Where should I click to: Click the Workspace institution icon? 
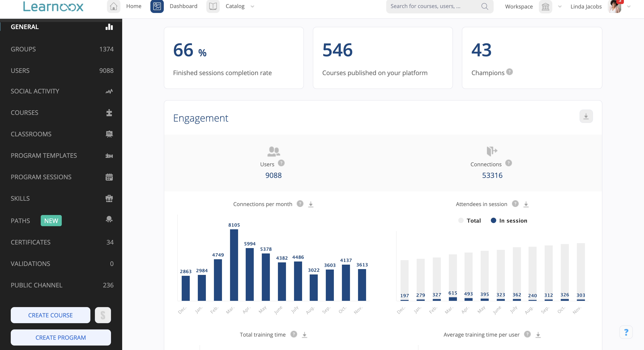point(545,6)
